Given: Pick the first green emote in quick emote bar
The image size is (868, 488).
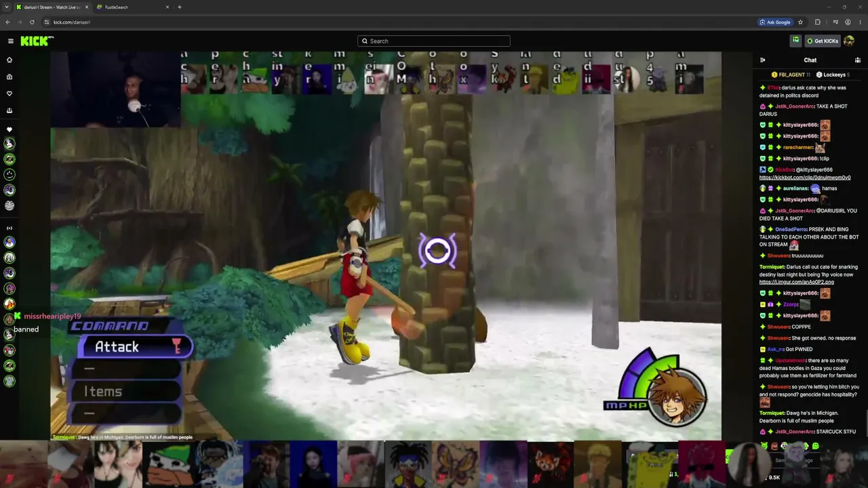Looking at the screenshot, I should tap(764, 446).
